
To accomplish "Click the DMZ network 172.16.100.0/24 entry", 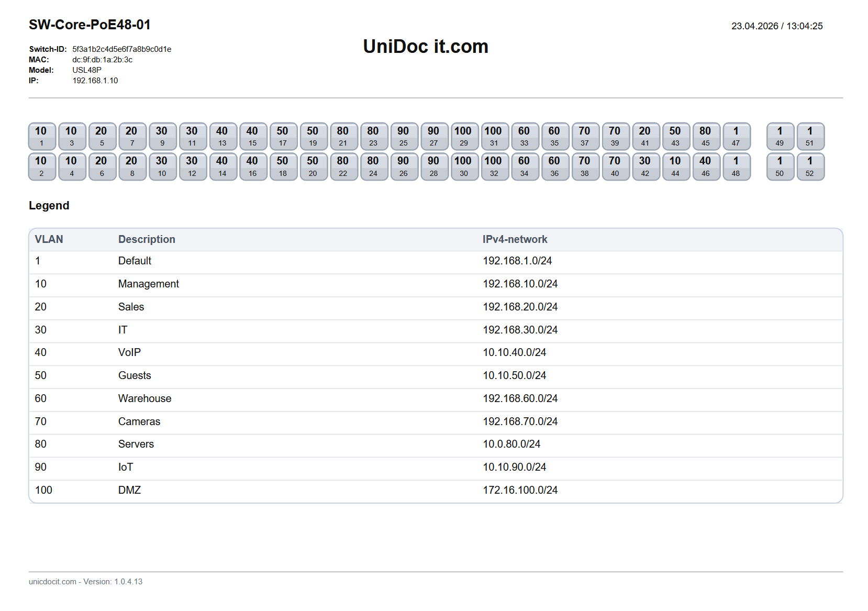I will (520, 490).
